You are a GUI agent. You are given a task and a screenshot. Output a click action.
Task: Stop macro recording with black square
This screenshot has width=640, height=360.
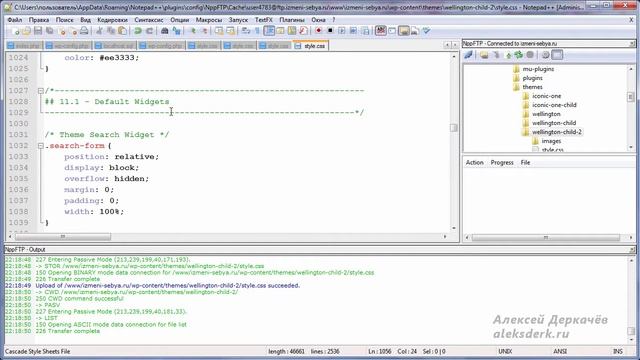click(x=330, y=31)
